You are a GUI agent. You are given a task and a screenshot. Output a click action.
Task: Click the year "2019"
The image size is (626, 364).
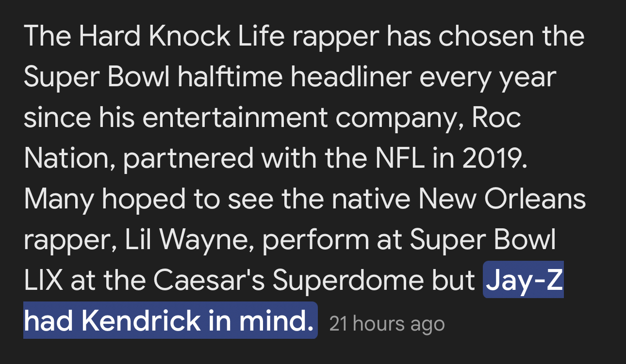coord(494,158)
